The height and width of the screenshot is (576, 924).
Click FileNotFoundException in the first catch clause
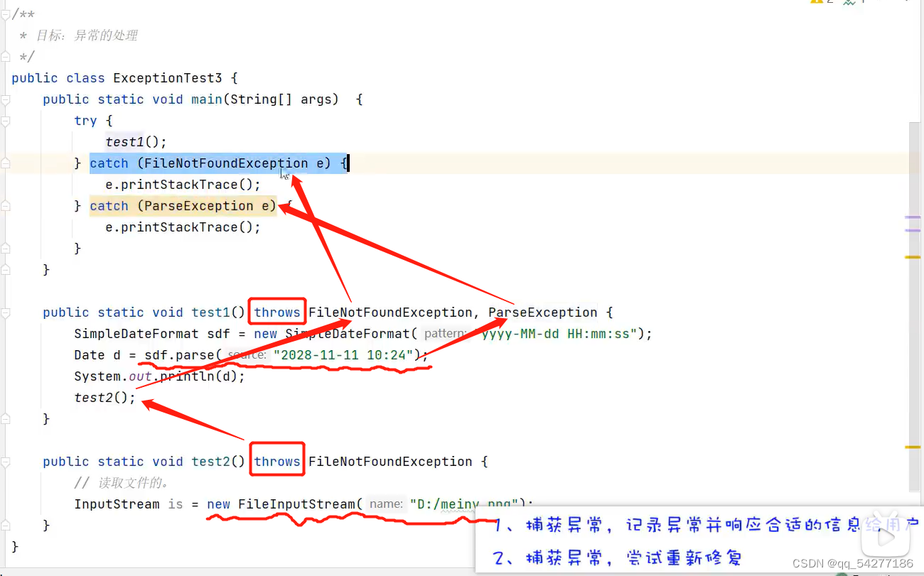click(226, 163)
